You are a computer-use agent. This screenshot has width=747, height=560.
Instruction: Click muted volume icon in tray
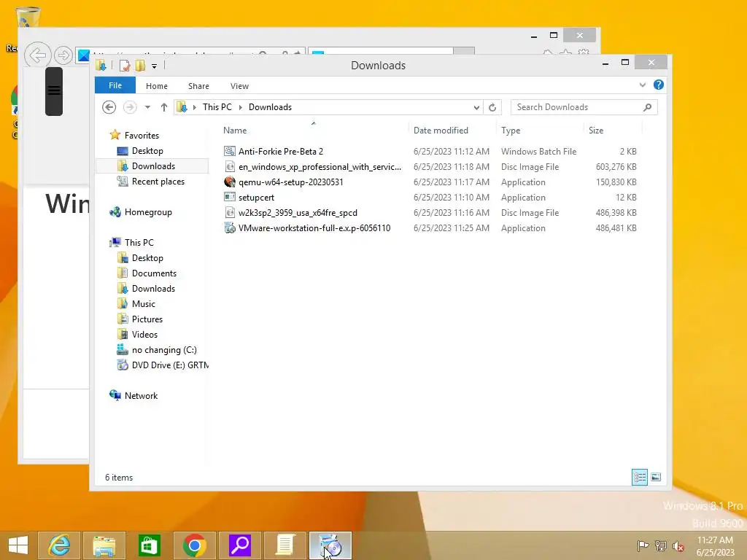[x=678, y=545]
